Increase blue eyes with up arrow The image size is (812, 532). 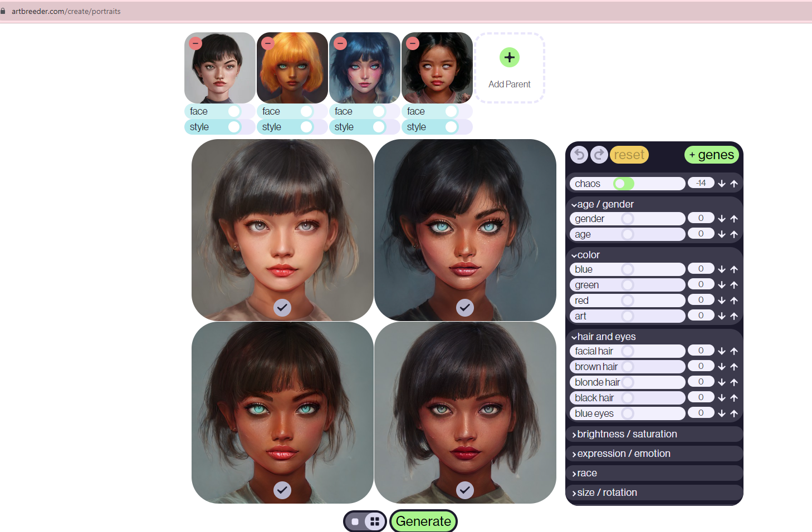click(734, 413)
